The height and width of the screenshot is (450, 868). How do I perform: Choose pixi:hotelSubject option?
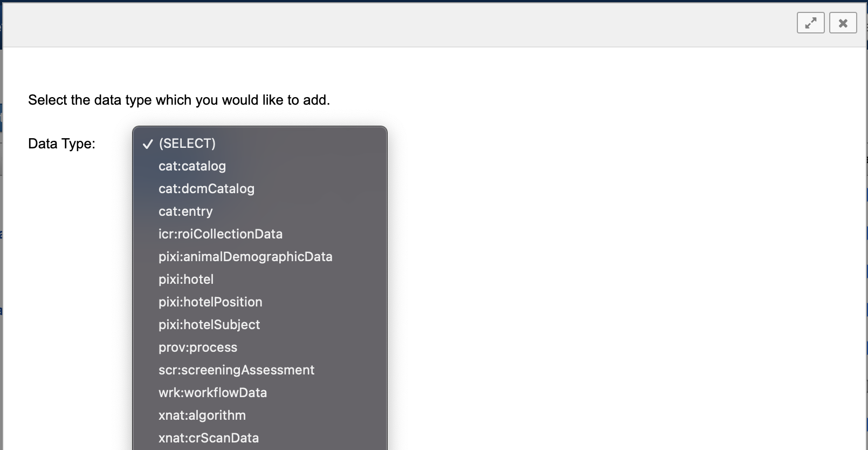point(209,325)
